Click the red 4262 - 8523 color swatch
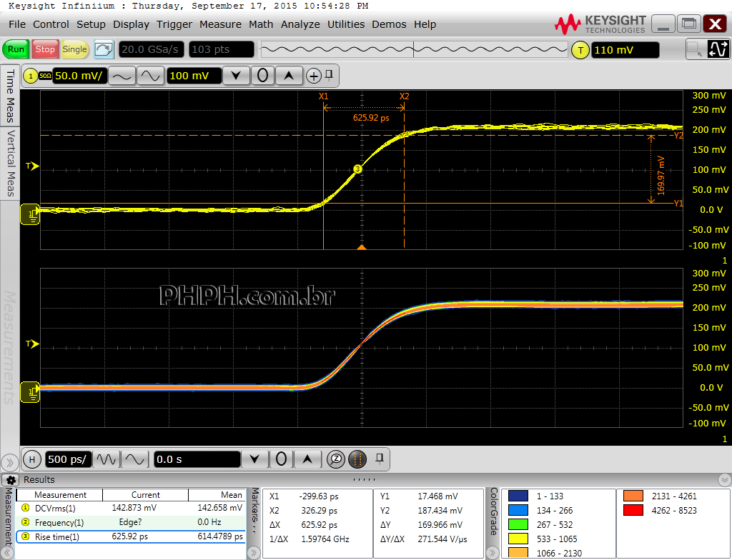The width and height of the screenshot is (732, 560). [x=633, y=510]
